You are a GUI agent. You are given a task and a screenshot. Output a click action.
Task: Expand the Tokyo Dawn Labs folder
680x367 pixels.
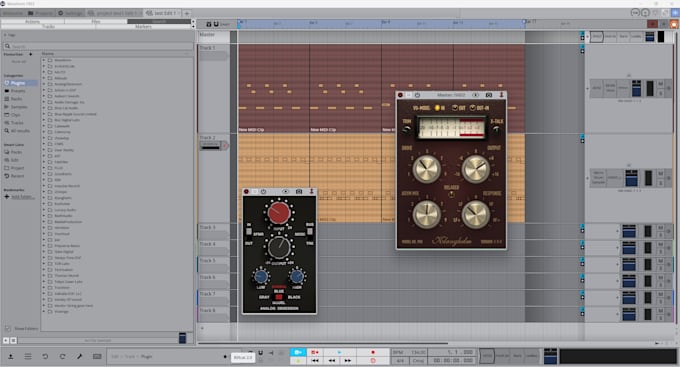coord(43,282)
